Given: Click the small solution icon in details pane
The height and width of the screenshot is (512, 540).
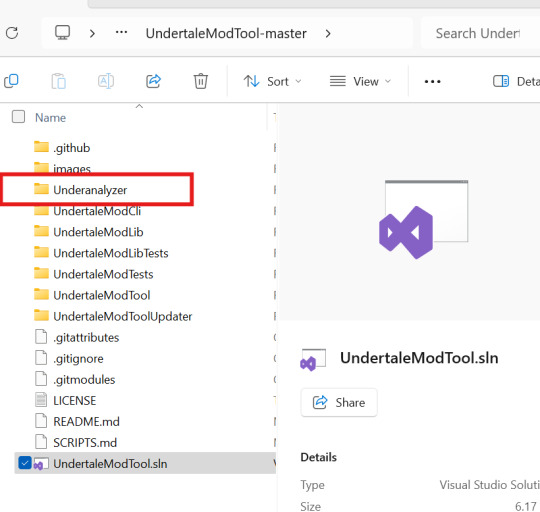Looking at the screenshot, I should (x=313, y=360).
